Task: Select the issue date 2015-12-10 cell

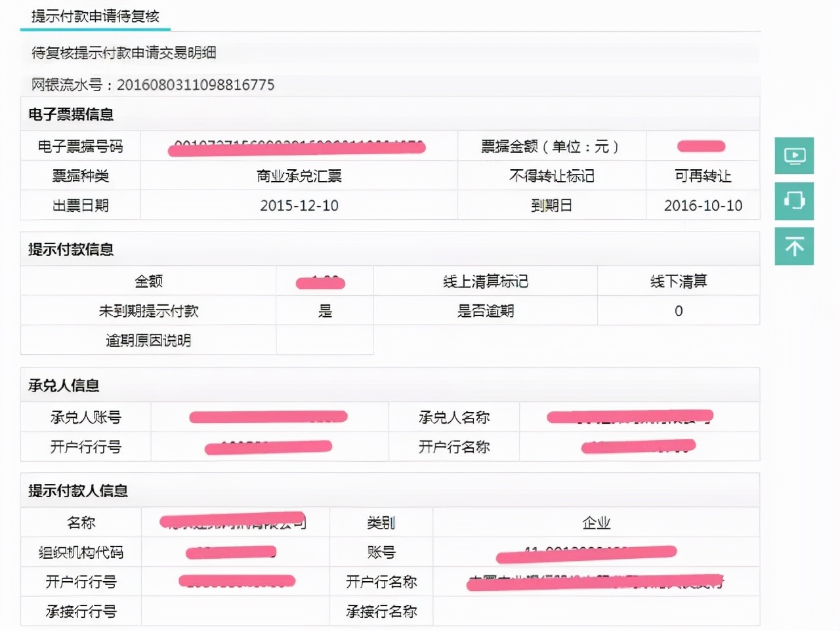Action: [297, 205]
